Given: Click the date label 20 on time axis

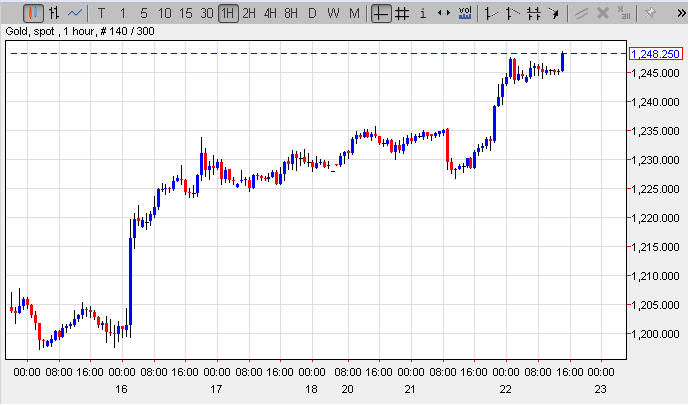Looking at the screenshot, I should pyautogui.click(x=348, y=389).
